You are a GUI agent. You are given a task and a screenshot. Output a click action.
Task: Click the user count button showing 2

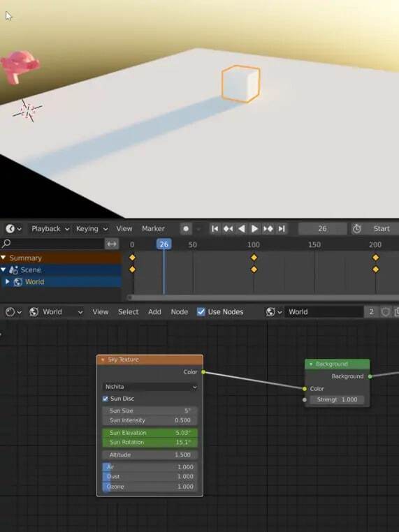[371, 312]
